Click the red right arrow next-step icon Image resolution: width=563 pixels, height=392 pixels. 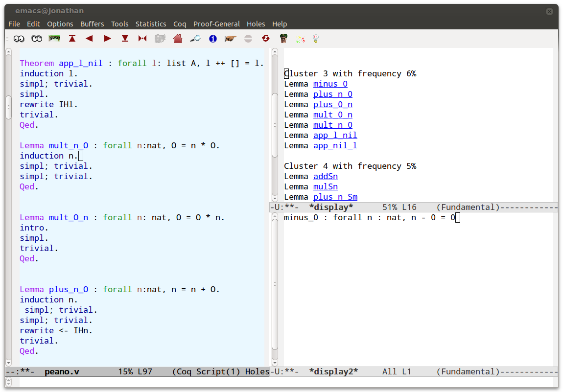pos(107,38)
